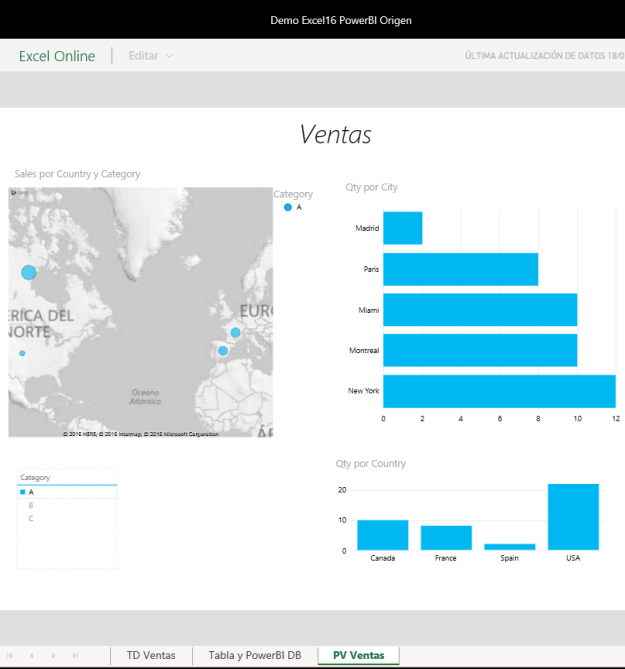Viewport: 625px width, 669px height.
Task: Select category B in the Category slicer
Action: click(x=31, y=505)
